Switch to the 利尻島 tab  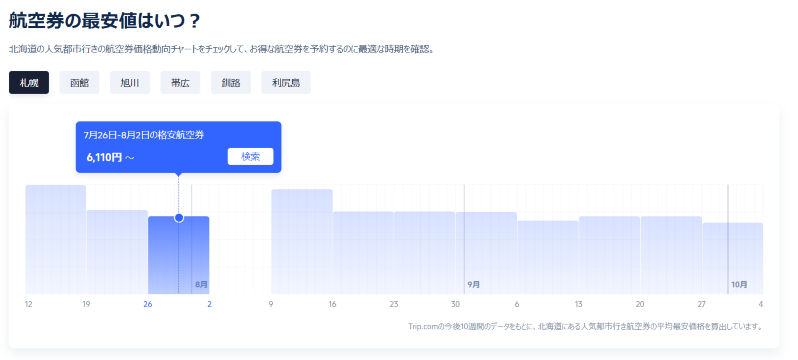[286, 82]
